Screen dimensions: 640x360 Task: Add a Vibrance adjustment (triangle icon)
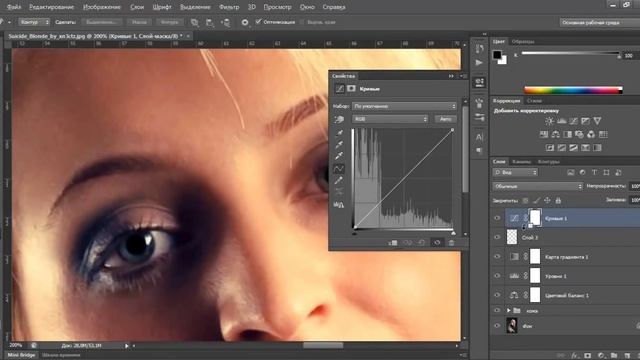point(597,121)
